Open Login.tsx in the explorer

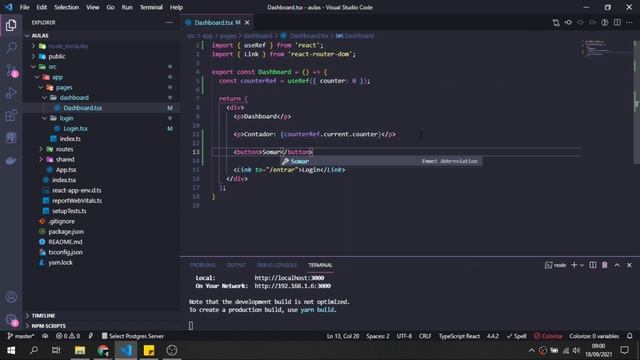click(75, 129)
